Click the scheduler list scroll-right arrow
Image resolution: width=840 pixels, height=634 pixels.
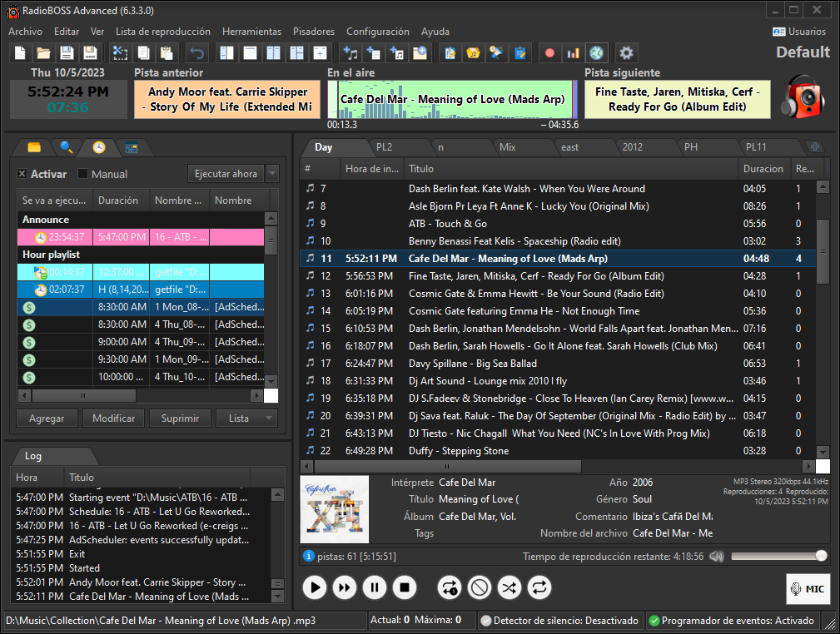tap(256, 396)
